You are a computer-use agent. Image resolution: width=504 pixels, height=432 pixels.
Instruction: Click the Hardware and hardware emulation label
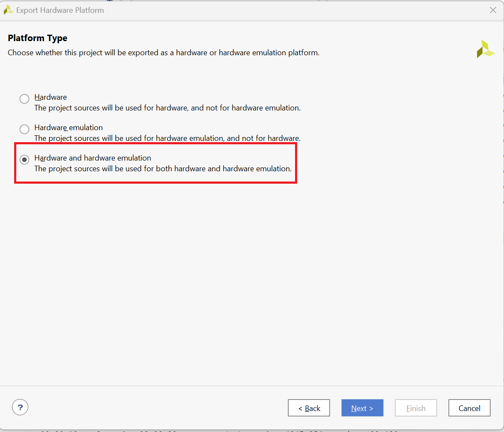point(92,158)
